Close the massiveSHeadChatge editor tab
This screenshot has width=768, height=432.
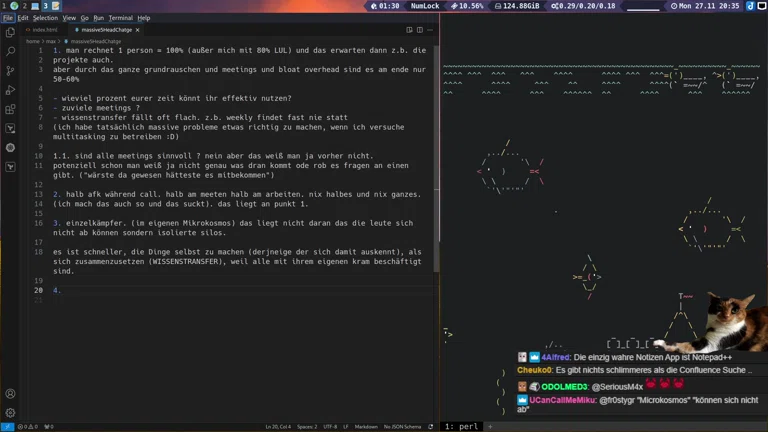(x=139, y=30)
